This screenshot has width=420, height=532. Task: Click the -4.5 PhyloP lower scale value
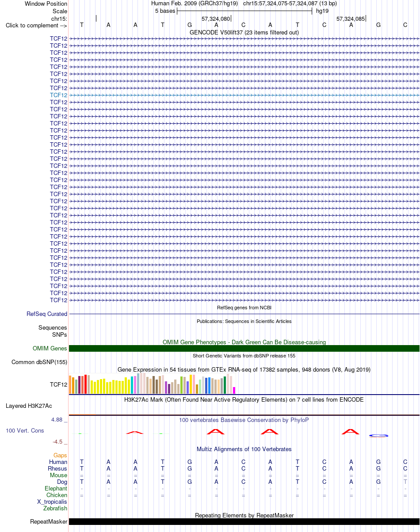pyautogui.click(x=58, y=441)
